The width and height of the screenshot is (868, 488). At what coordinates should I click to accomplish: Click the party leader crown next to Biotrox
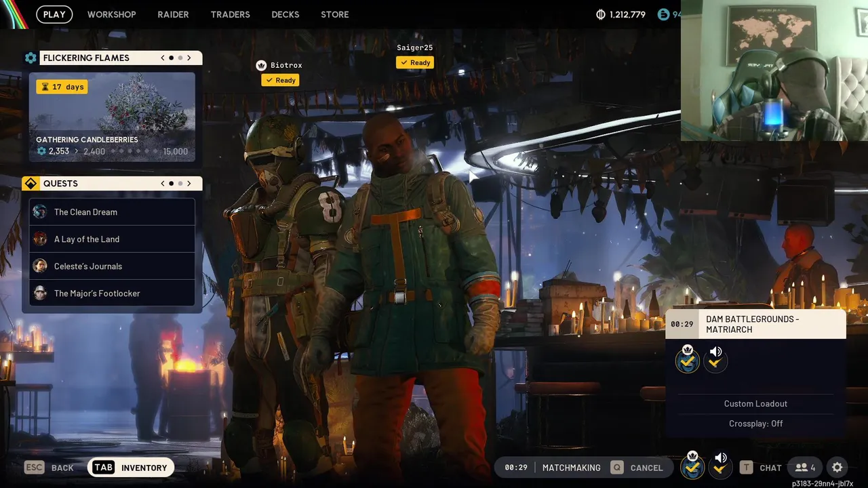coord(261,66)
